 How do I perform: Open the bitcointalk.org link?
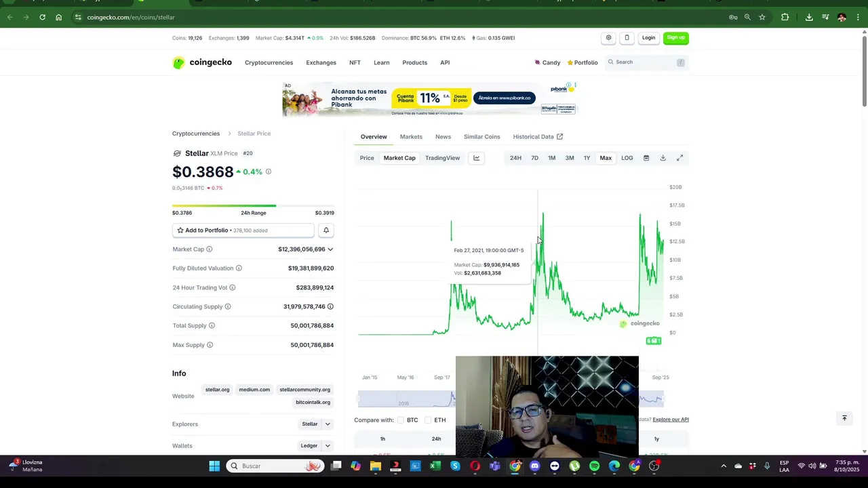tap(313, 403)
